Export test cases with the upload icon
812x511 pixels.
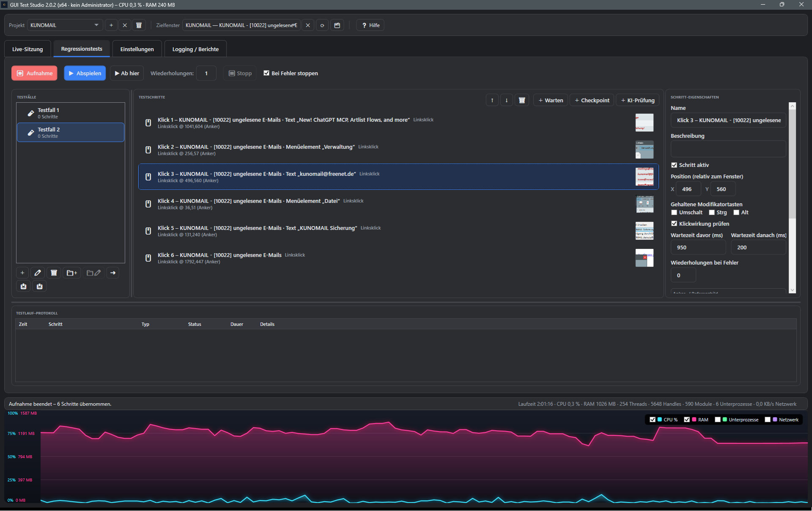pyautogui.click(x=24, y=287)
